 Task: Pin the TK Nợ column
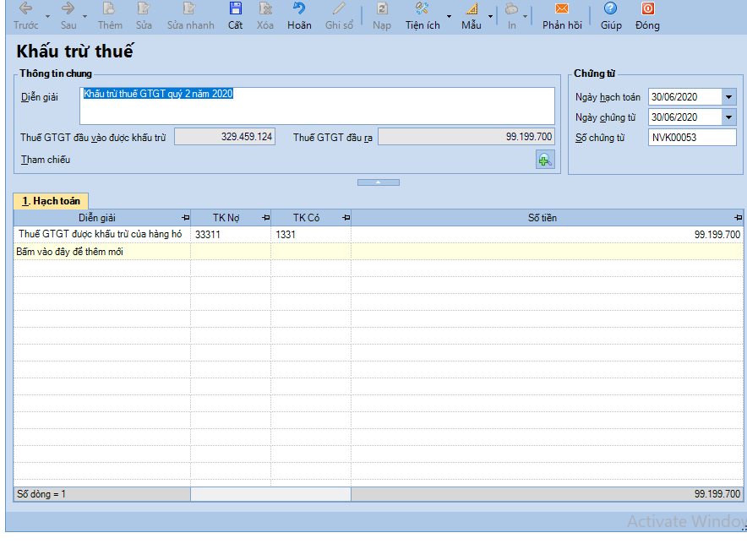[266, 218]
